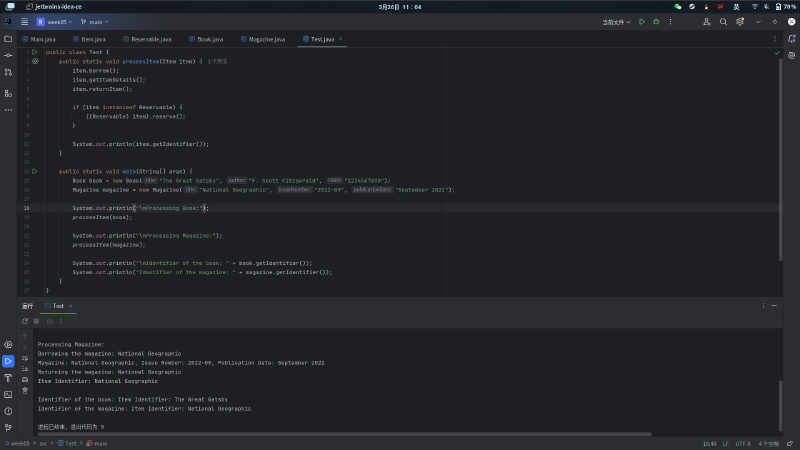The width and height of the screenshot is (800, 450).
Task: Open more run actions menu in toolbar
Action: point(670,22)
